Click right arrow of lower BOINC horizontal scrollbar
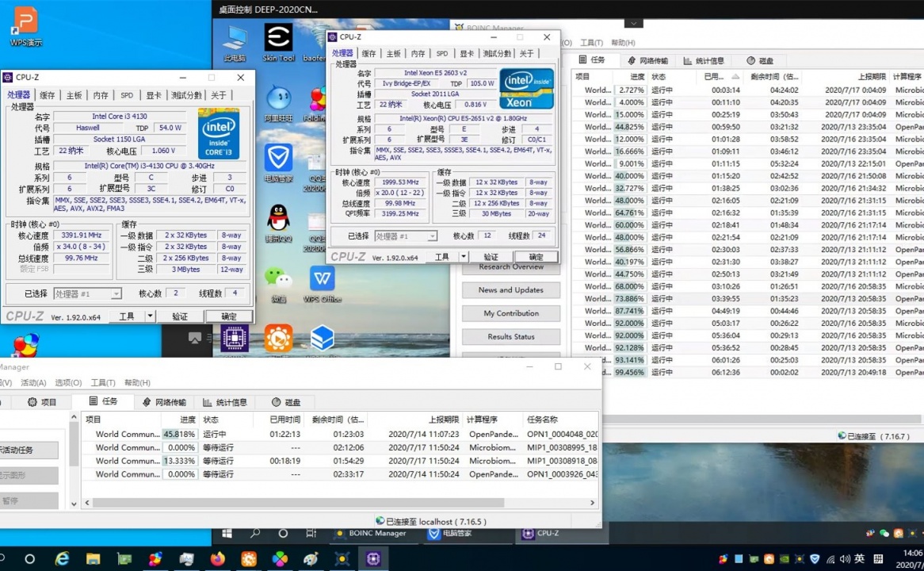This screenshot has width=924, height=571. point(592,503)
